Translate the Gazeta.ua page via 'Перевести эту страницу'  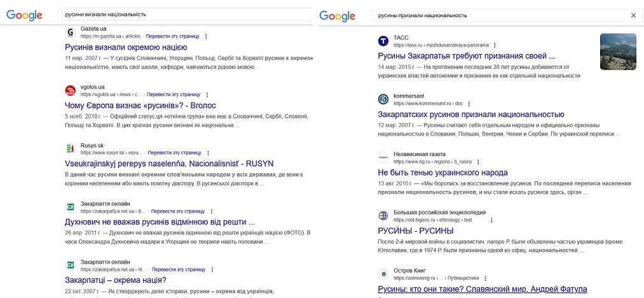click(x=172, y=37)
